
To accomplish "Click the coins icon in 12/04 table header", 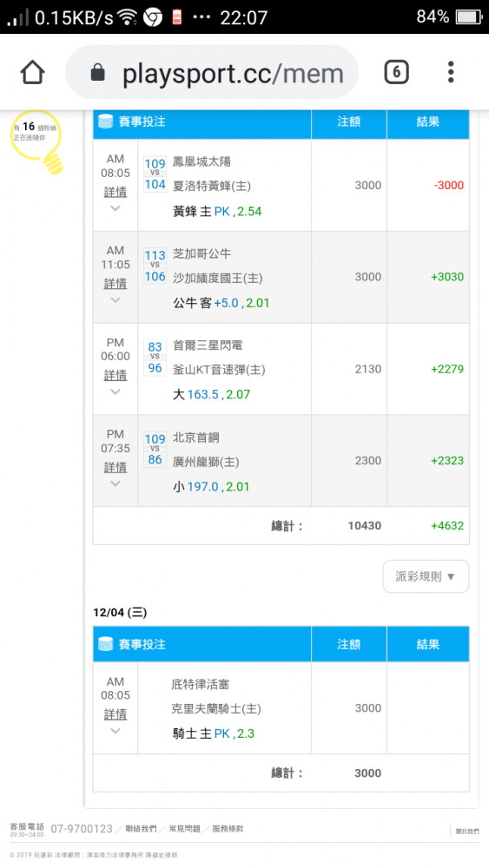I will click(106, 644).
